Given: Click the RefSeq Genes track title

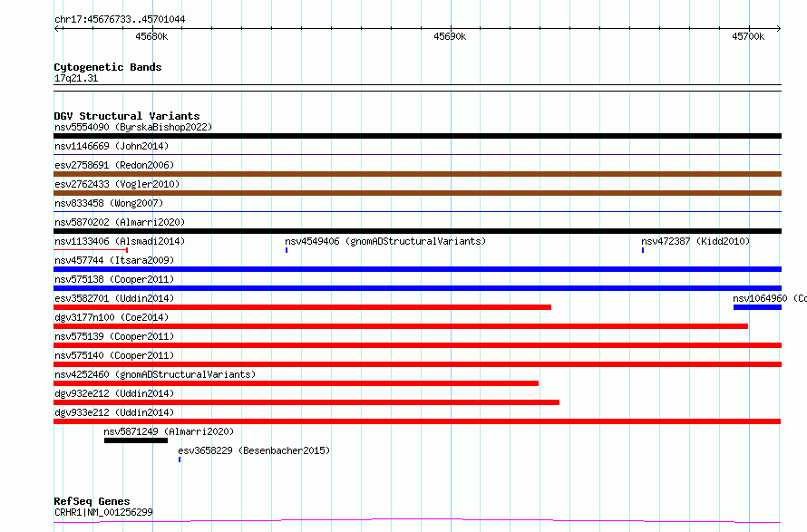Looking at the screenshot, I should (92, 502).
